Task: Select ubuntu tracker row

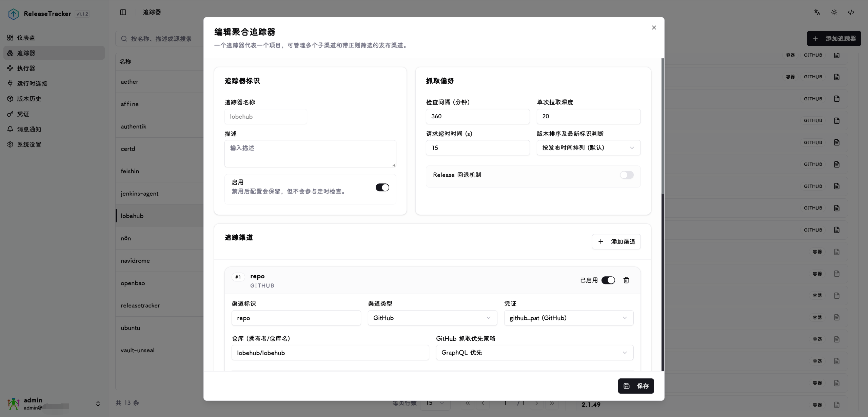Action: tap(160, 328)
